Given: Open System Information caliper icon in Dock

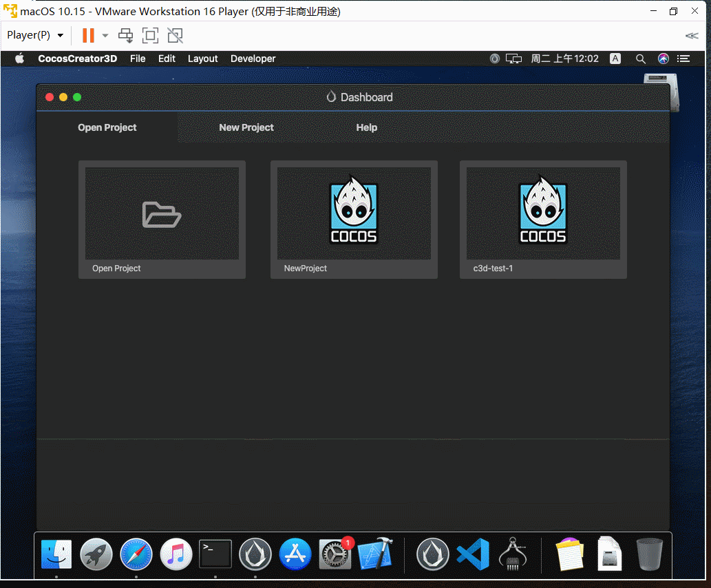Looking at the screenshot, I should coord(512,554).
